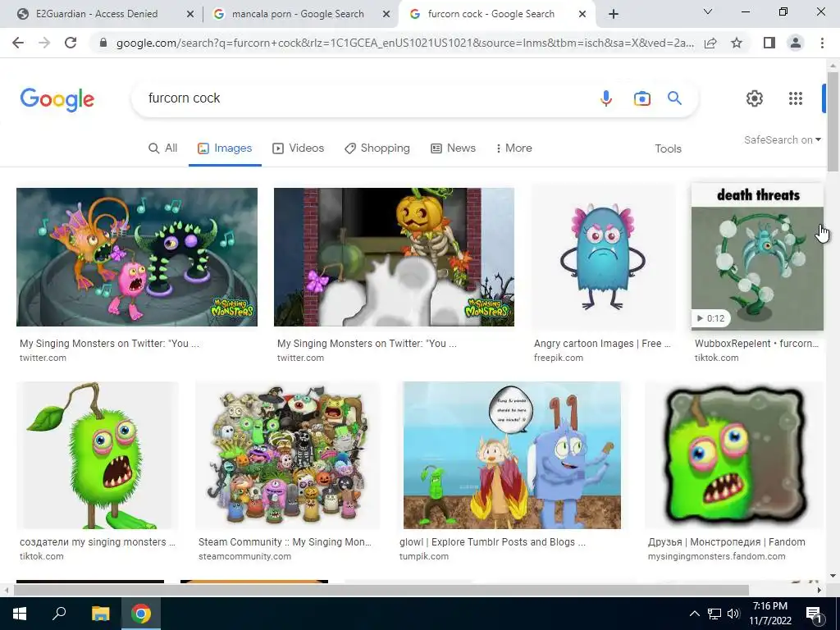
Task: Open green furry monster on white background
Action: point(97,454)
